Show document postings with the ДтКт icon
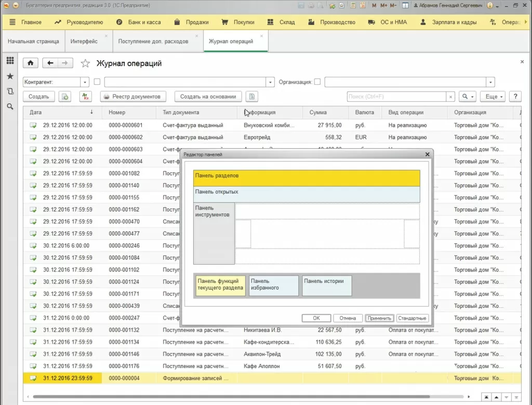This screenshot has width=532, height=405. click(x=85, y=96)
